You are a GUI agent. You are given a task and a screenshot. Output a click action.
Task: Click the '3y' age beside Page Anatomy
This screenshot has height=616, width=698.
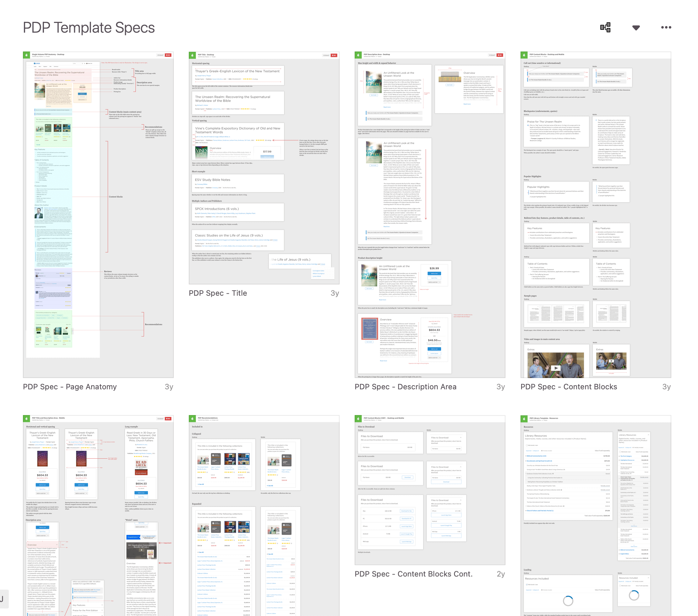pos(169,387)
